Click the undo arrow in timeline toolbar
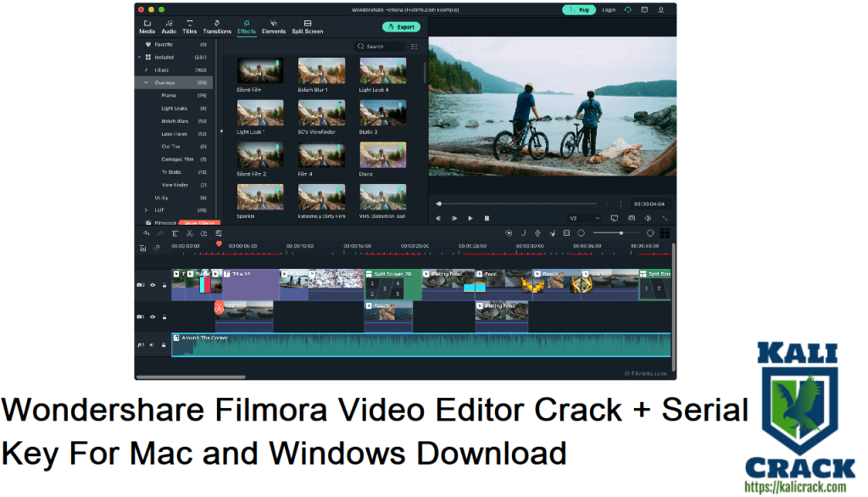 (x=146, y=234)
